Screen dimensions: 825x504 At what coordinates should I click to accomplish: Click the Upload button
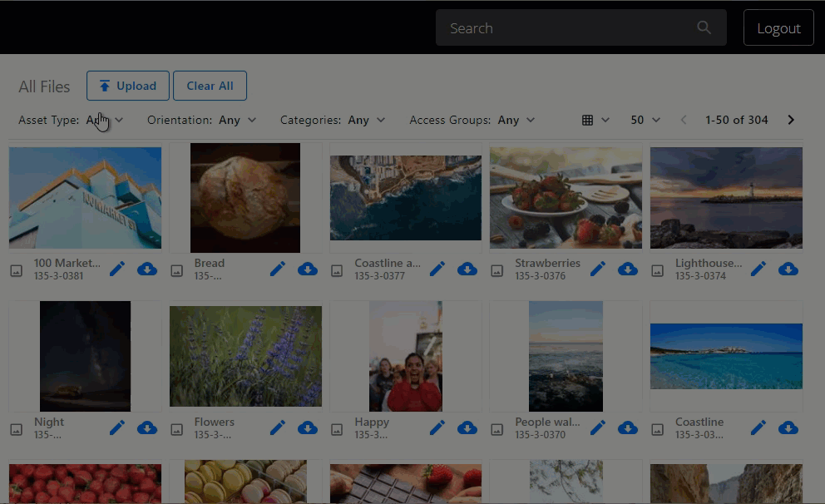tap(128, 86)
